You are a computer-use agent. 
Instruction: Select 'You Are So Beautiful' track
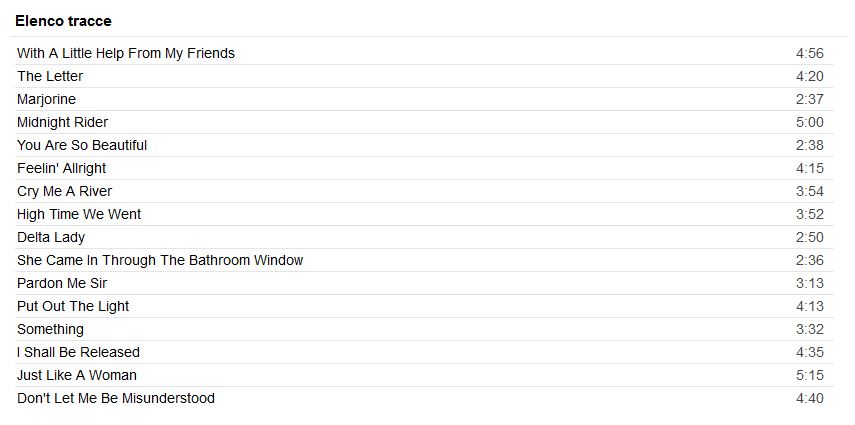(x=82, y=145)
